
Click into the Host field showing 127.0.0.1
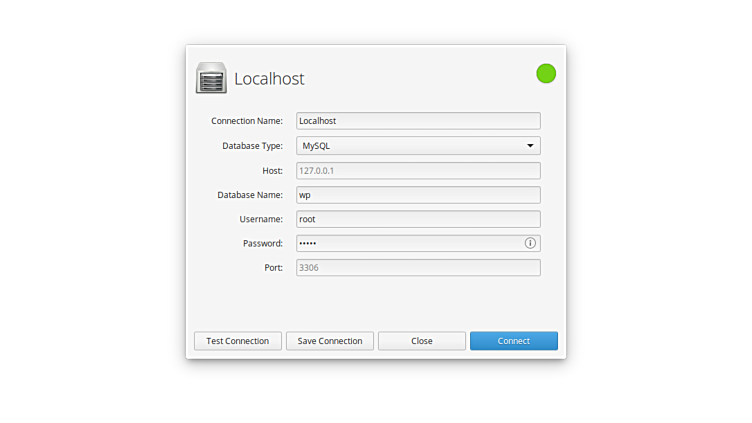(x=418, y=171)
